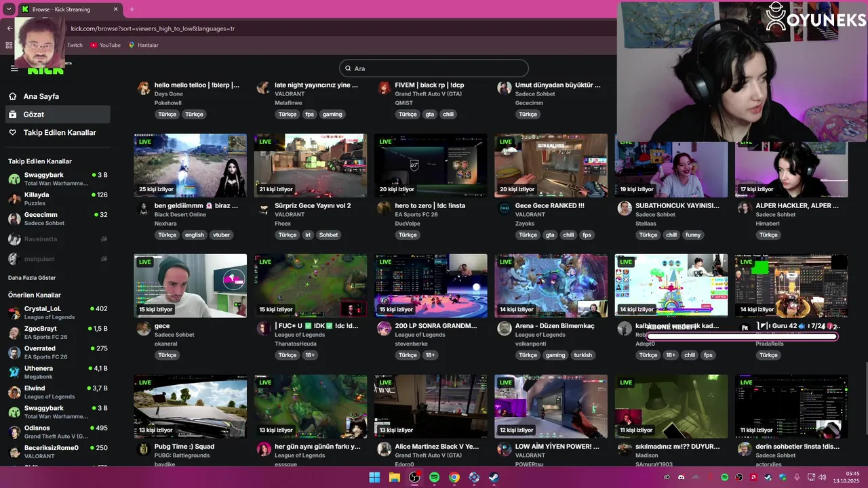Open Spotify from the taskbar
Viewport: 868px width, 488px height.
coord(434,478)
